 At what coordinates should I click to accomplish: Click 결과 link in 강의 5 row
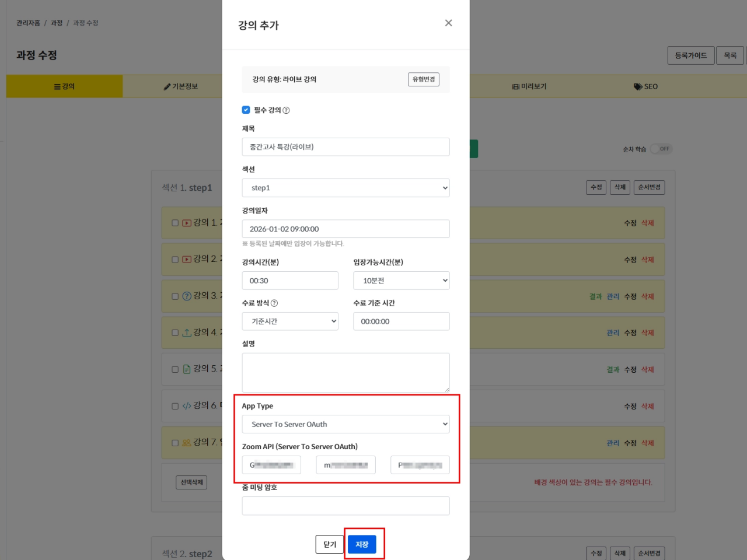613,369
